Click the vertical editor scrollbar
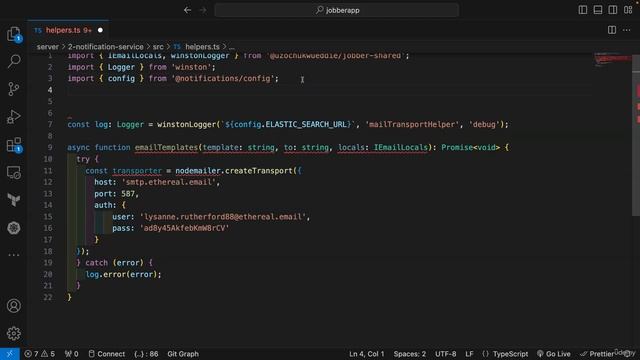640x360 pixels. point(636,135)
